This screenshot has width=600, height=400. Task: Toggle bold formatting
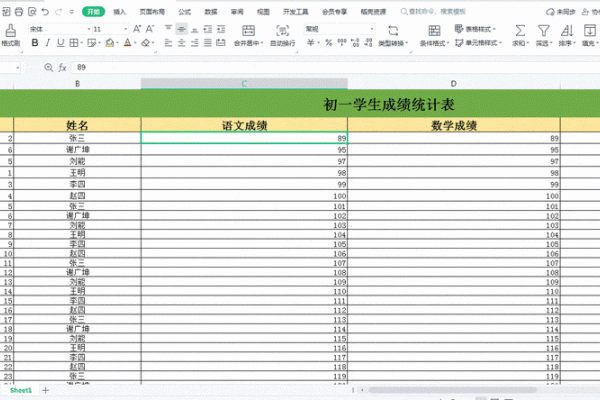tap(35, 43)
